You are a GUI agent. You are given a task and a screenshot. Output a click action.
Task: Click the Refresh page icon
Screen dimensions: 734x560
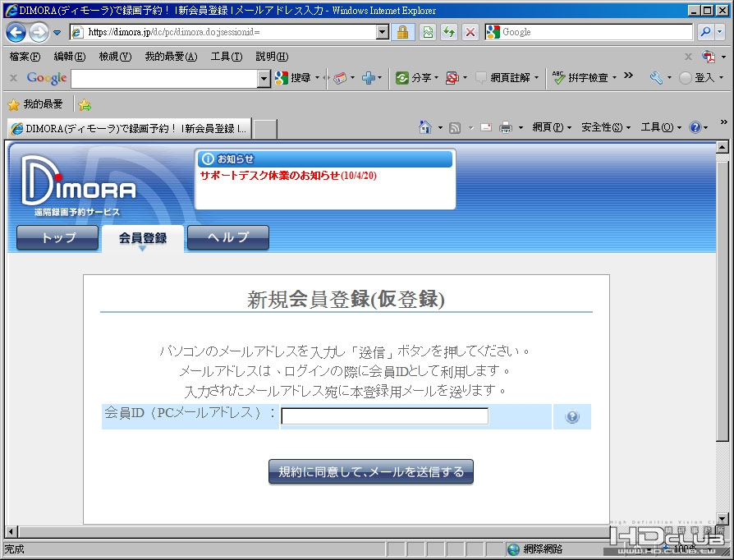coord(449,32)
